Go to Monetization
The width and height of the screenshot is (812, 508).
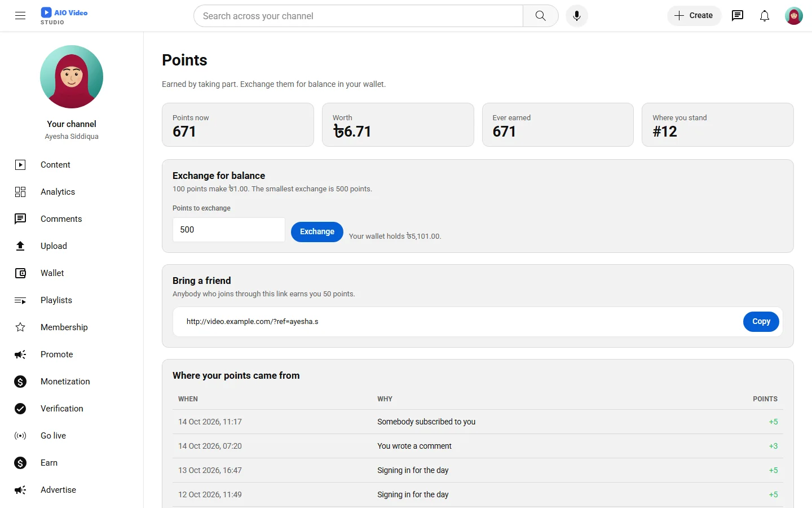(x=72, y=382)
